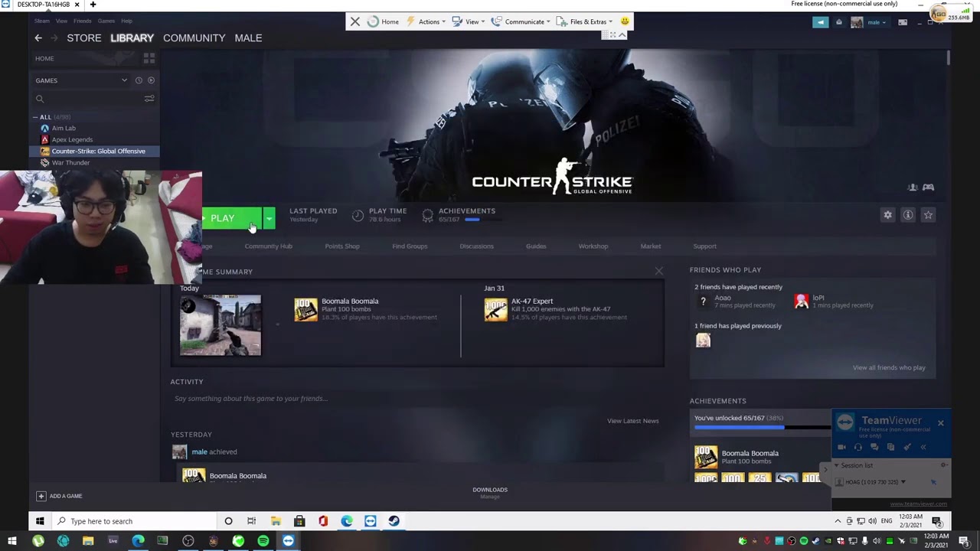Go to the Points Shop link
Screen dimensions: 980x551
(342, 246)
